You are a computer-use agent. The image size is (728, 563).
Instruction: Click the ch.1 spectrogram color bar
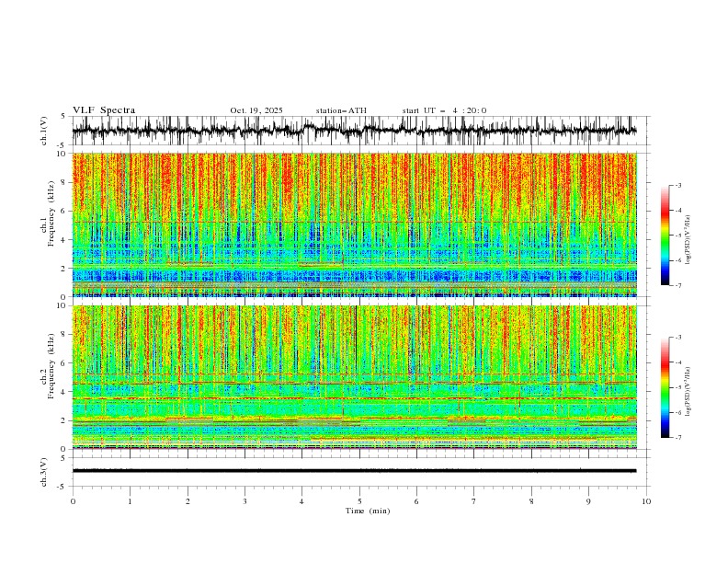point(665,236)
